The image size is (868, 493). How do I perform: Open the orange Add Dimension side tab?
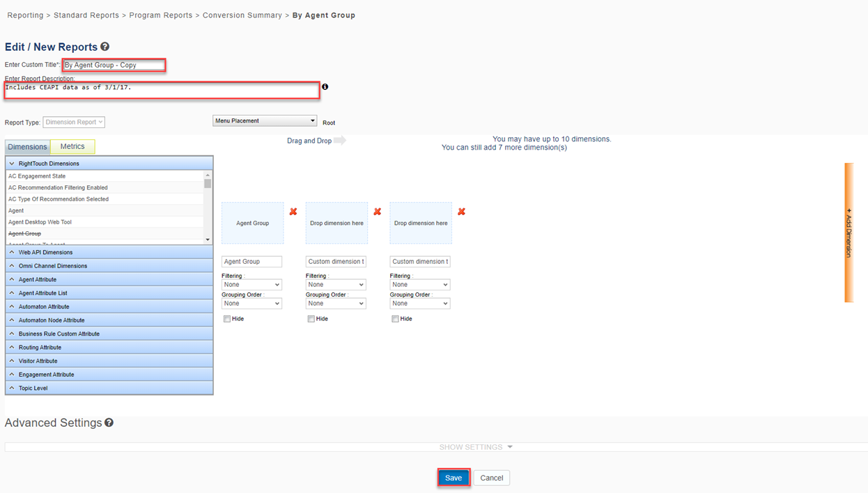point(848,233)
